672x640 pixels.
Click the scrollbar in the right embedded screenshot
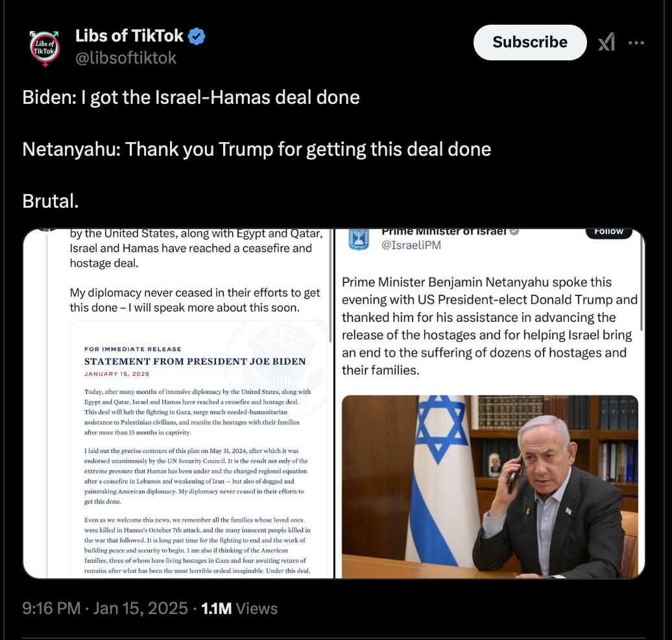pos(641,283)
